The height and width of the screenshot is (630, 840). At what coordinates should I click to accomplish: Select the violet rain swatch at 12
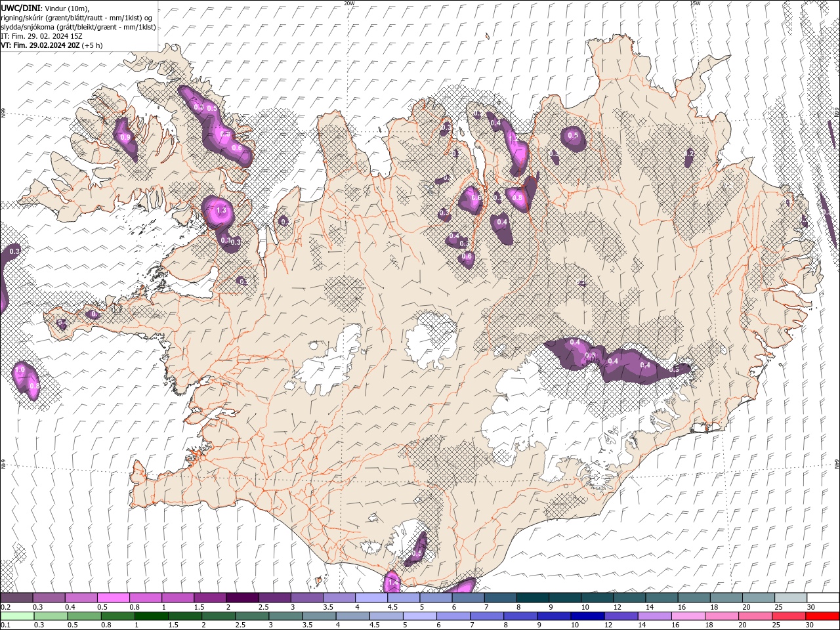coord(621,616)
